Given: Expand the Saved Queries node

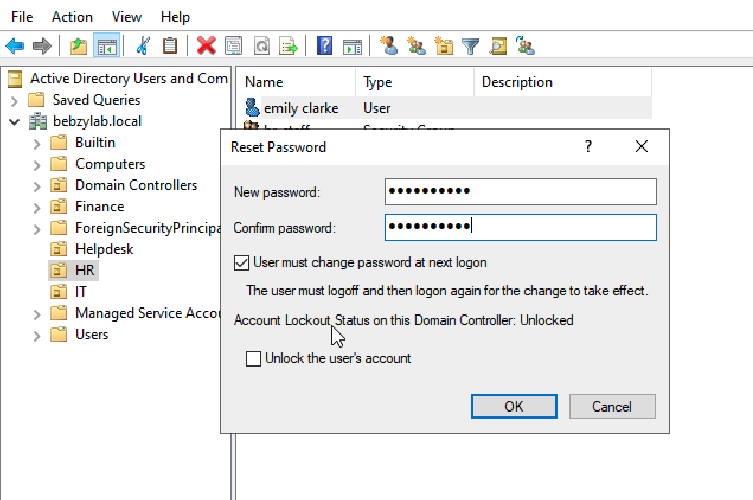Looking at the screenshot, I should 14,101.
